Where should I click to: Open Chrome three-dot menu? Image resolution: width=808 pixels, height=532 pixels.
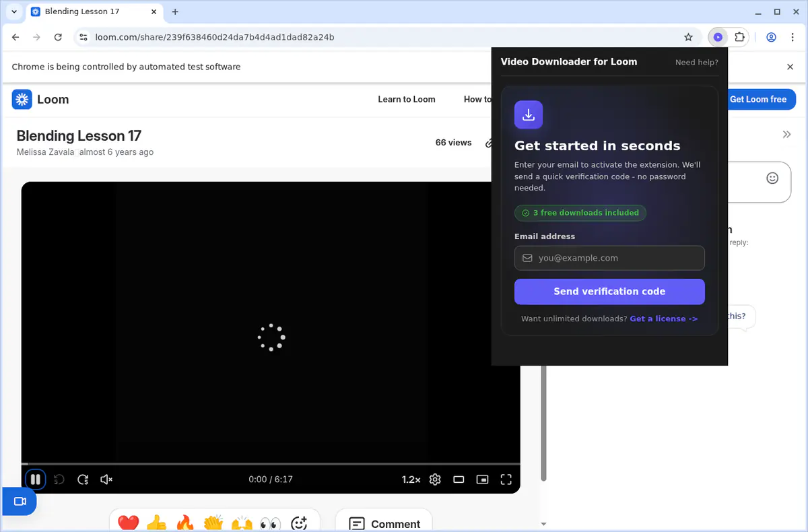[x=792, y=37]
